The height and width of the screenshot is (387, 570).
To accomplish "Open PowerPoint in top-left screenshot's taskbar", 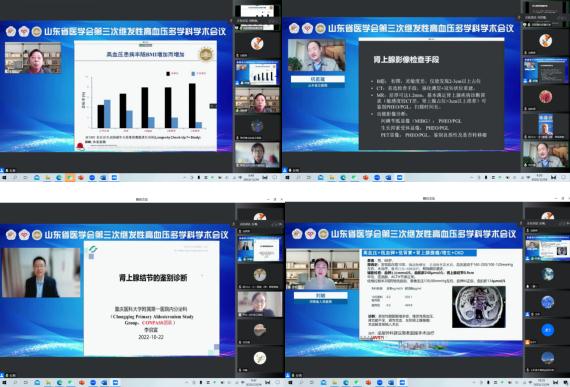I will coord(81,178).
